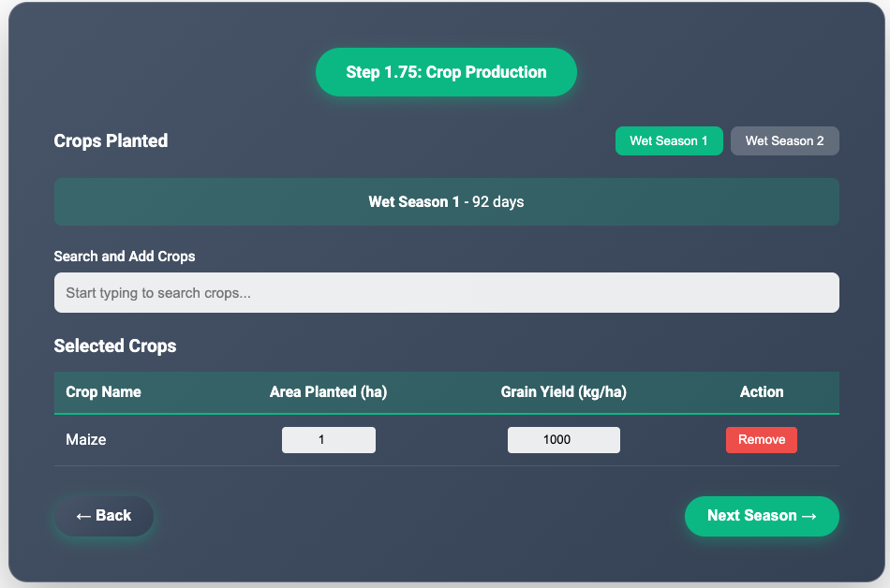Select the Maize crop name cell

pyautogui.click(x=86, y=440)
